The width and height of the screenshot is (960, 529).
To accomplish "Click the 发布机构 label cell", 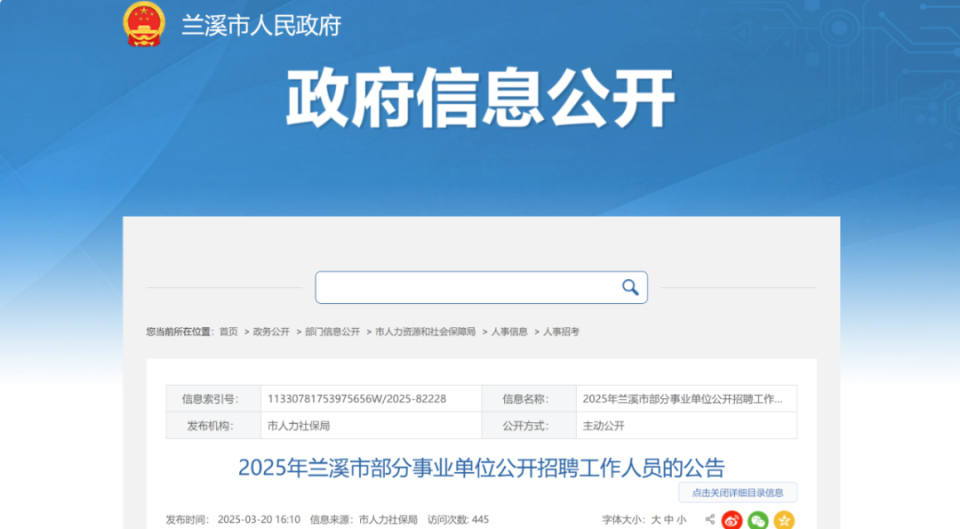I will [213, 426].
